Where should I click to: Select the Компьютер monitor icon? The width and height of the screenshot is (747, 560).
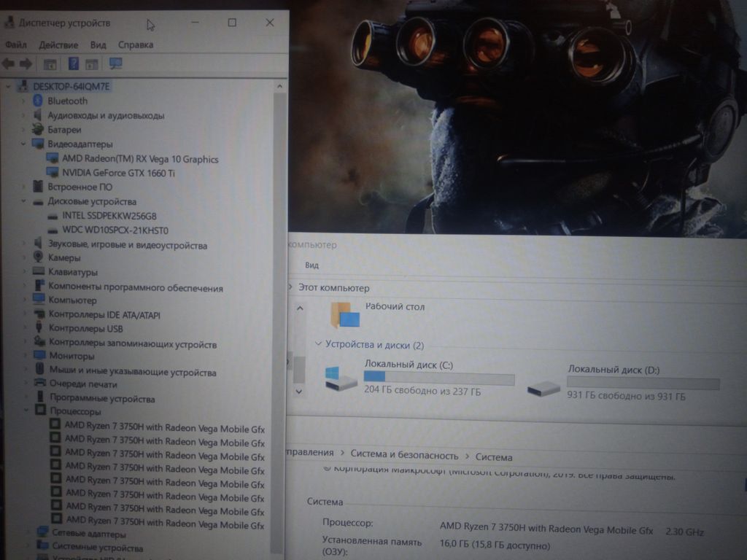pyautogui.click(x=39, y=299)
